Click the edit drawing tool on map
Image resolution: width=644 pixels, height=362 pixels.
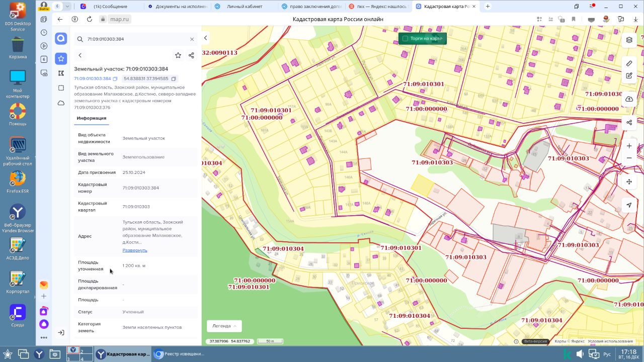point(629,76)
